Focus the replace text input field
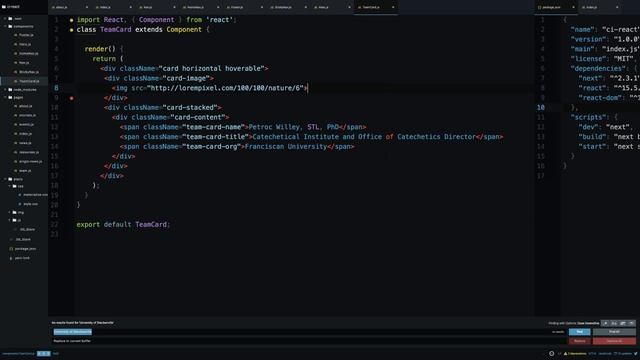 pyautogui.click(x=309, y=341)
